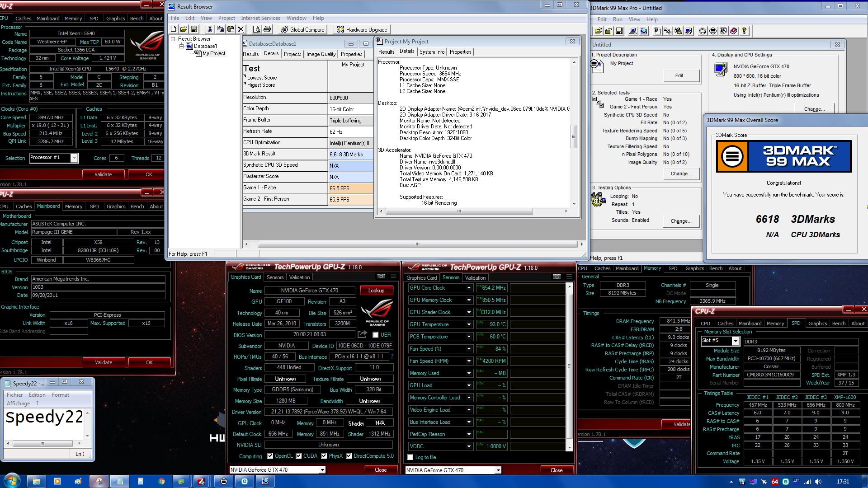This screenshot has width=868, height=488.
Task: Click the Cut scissors icon in Result Browser
Action: [x=210, y=29]
